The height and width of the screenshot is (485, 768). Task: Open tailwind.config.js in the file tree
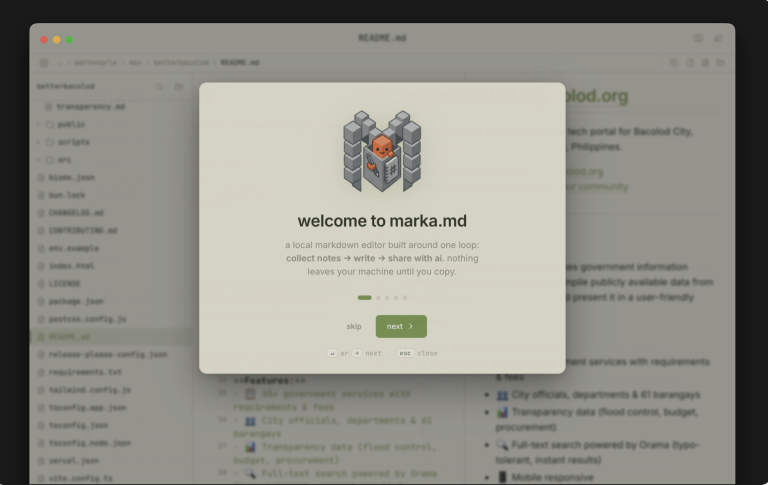(x=90, y=390)
